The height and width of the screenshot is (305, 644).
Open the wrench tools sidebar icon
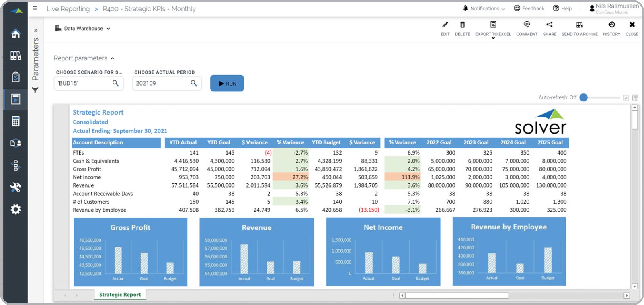point(16,187)
